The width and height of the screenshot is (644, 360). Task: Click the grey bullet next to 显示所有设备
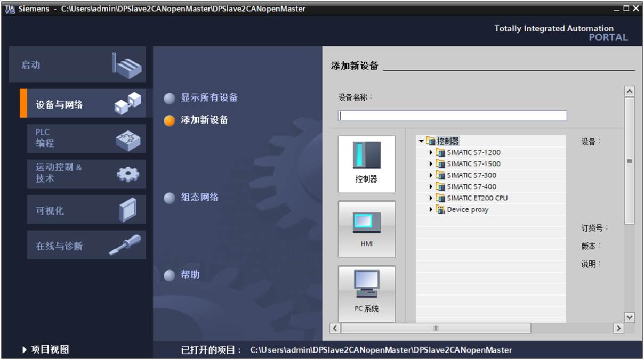click(170, 99)
